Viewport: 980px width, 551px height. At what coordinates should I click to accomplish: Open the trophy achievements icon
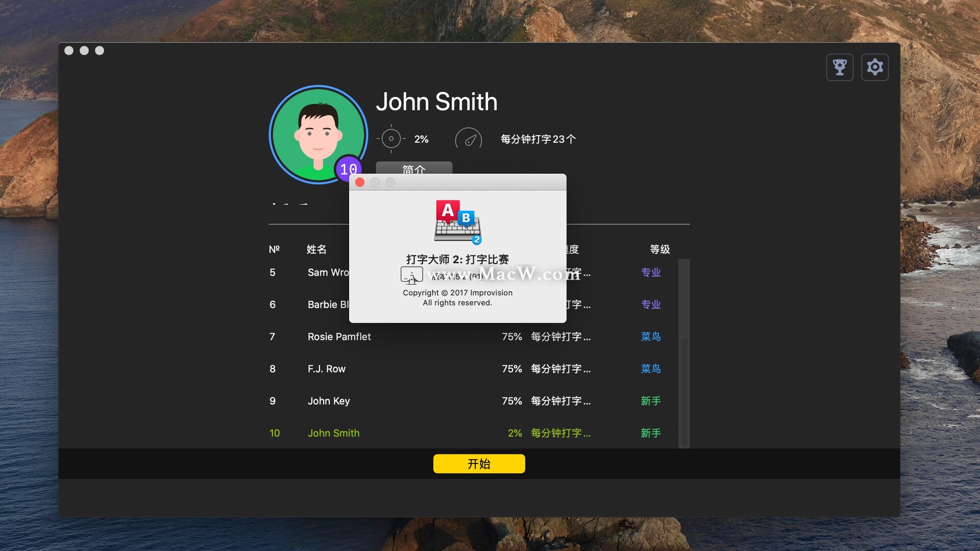click(840, 67)
